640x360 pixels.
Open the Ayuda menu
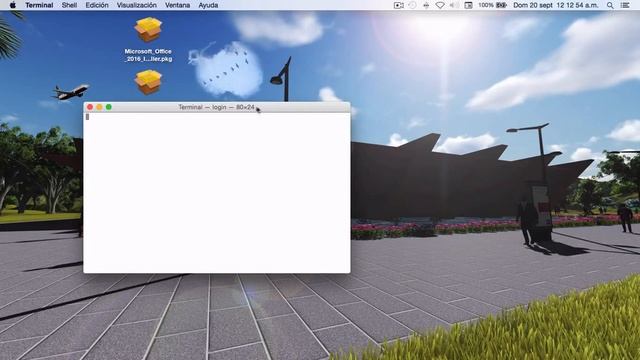(208, 5)
